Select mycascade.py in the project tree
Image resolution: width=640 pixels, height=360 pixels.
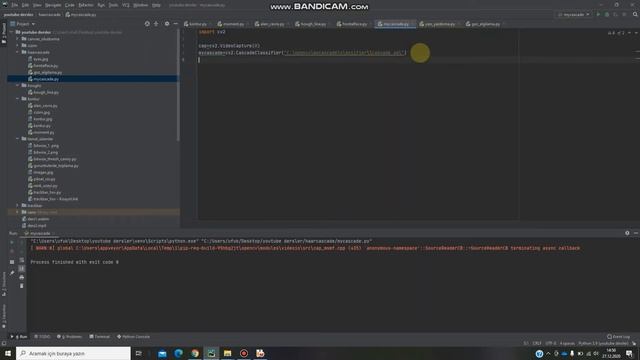coord(43,79)
